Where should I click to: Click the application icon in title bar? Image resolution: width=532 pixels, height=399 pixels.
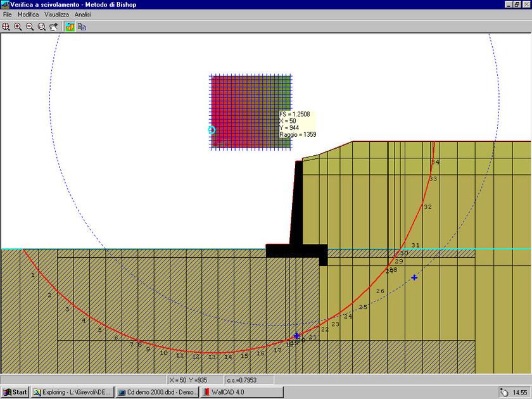click(5, 4)
